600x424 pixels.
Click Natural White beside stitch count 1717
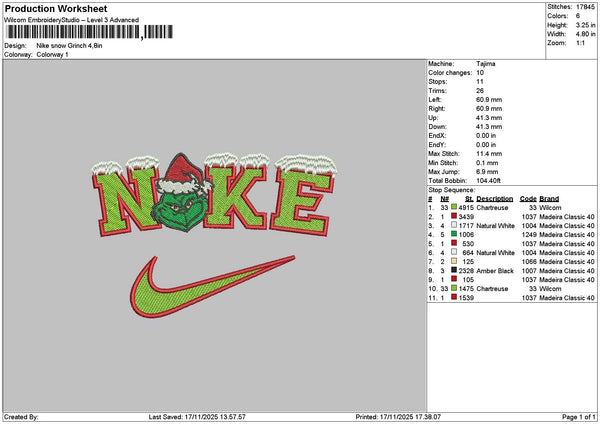[496, 226]
